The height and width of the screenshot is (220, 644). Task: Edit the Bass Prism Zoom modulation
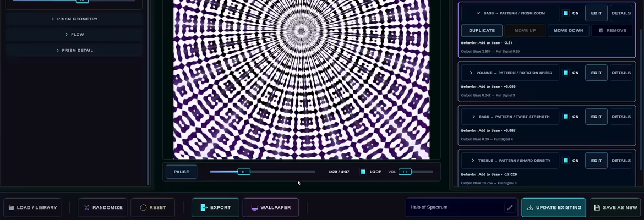(x=596, y=13)
